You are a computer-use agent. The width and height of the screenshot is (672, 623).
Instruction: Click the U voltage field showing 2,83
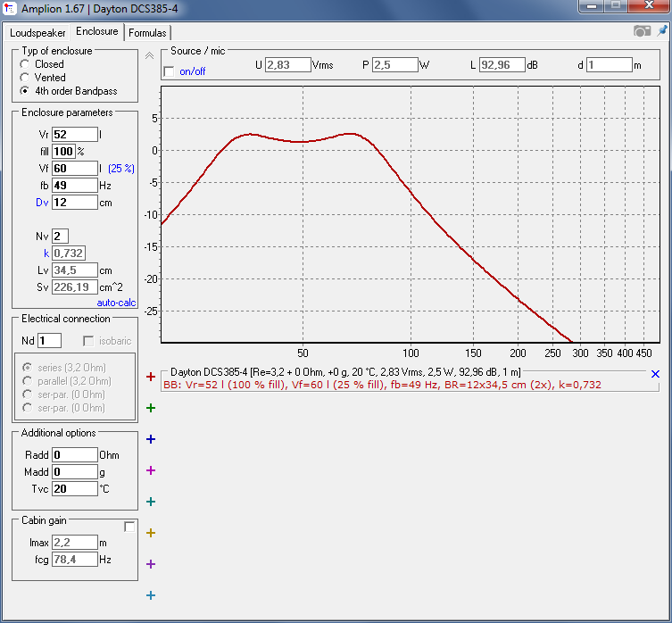(x=288, y=65)
